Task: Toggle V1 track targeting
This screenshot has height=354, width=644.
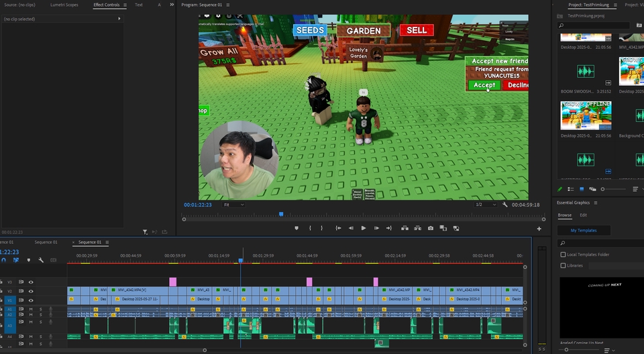Action: (x=10, y=300)
